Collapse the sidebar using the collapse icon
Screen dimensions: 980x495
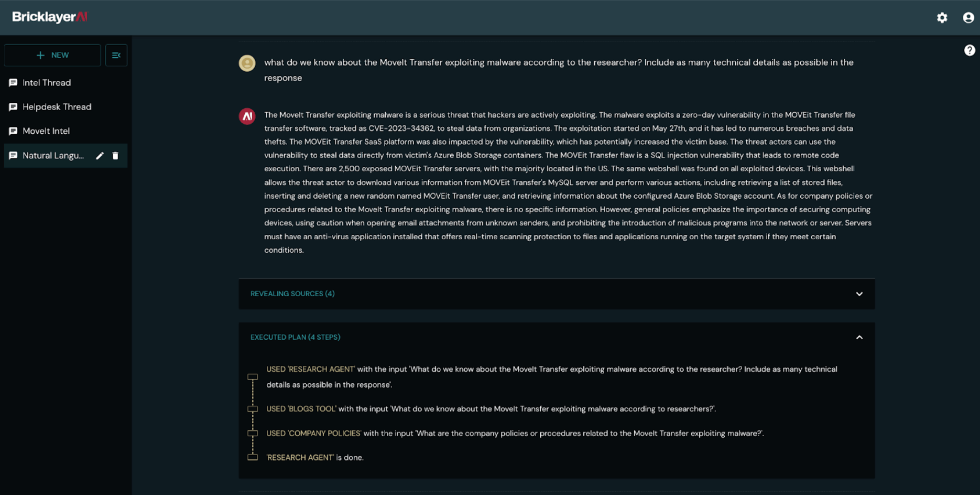116,55
